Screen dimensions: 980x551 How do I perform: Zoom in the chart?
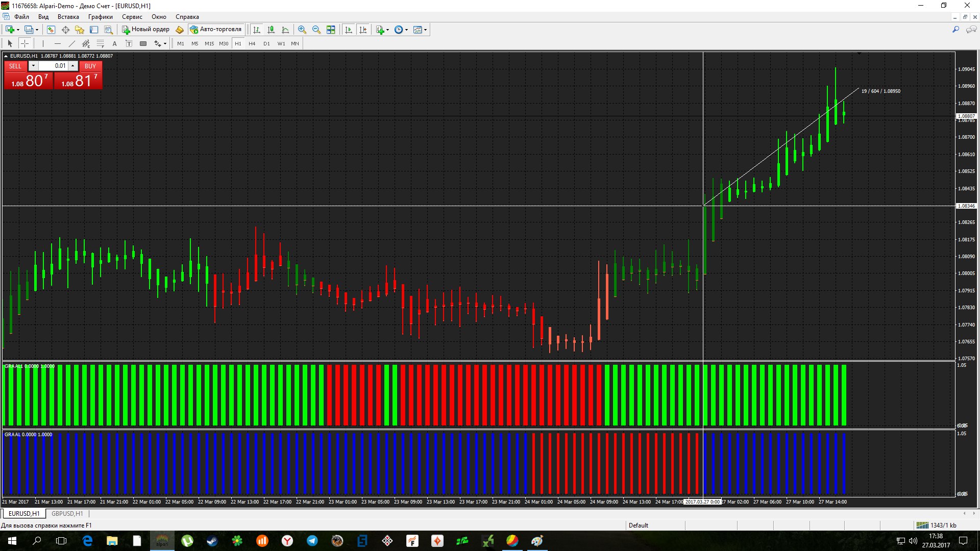click(x=302, y=30)
